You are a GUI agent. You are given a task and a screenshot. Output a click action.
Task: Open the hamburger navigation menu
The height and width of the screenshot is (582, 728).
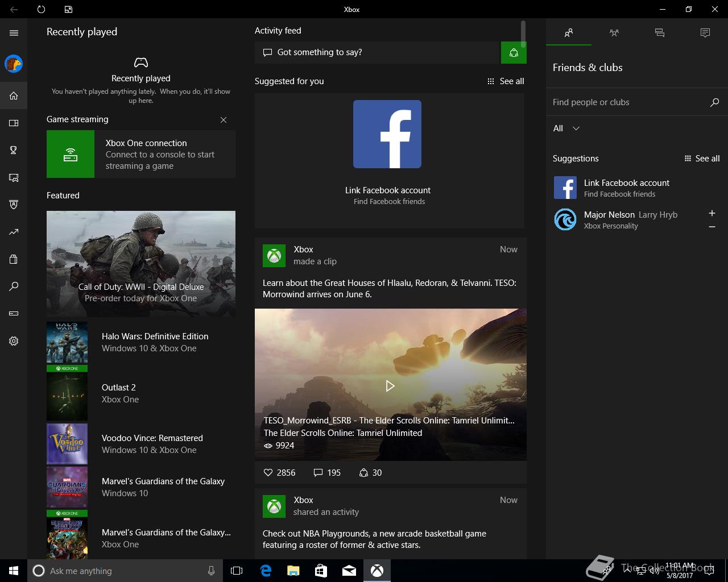14,33
